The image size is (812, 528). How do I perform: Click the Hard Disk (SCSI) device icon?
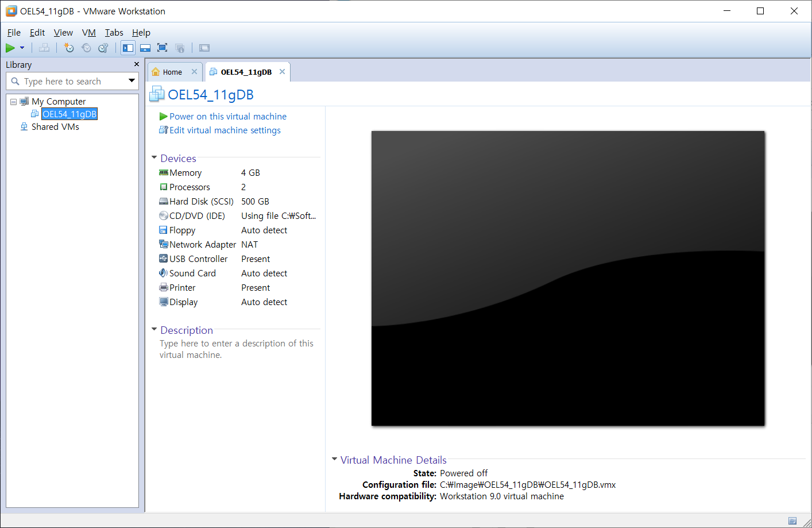click(x=164, y=202)
